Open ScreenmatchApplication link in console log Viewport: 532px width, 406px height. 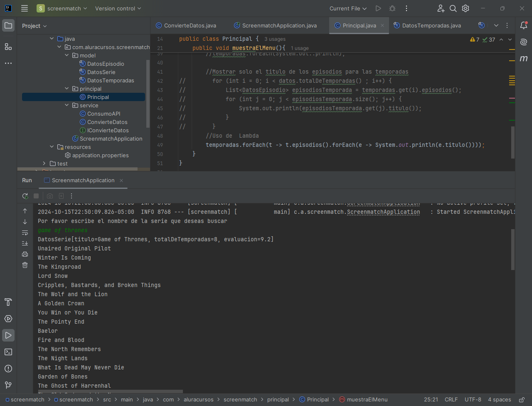(x=383, y=212)
